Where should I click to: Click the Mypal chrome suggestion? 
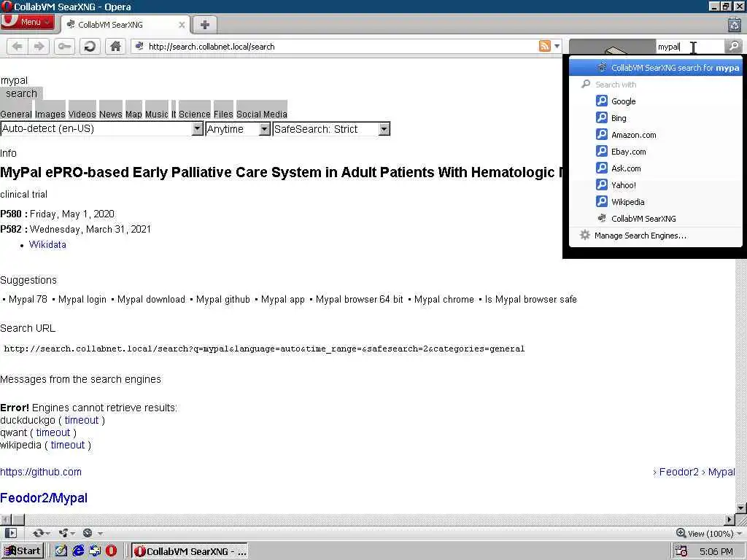(444, 299)
